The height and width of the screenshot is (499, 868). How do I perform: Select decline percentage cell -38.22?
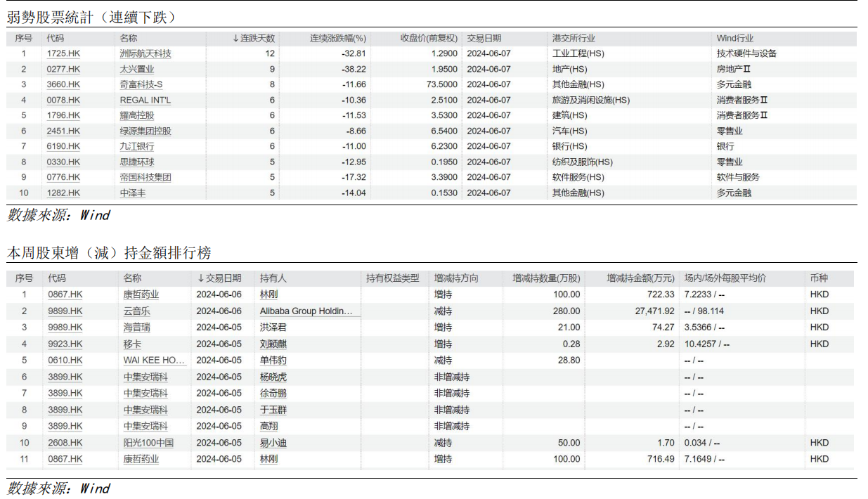click(x=354, y=69)
